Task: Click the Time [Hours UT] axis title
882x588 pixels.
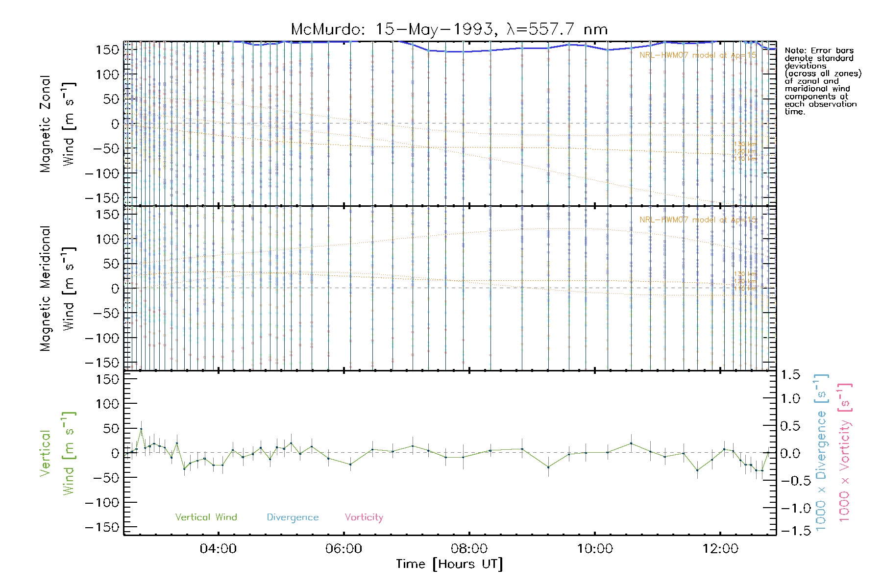Action: [449, 564]
